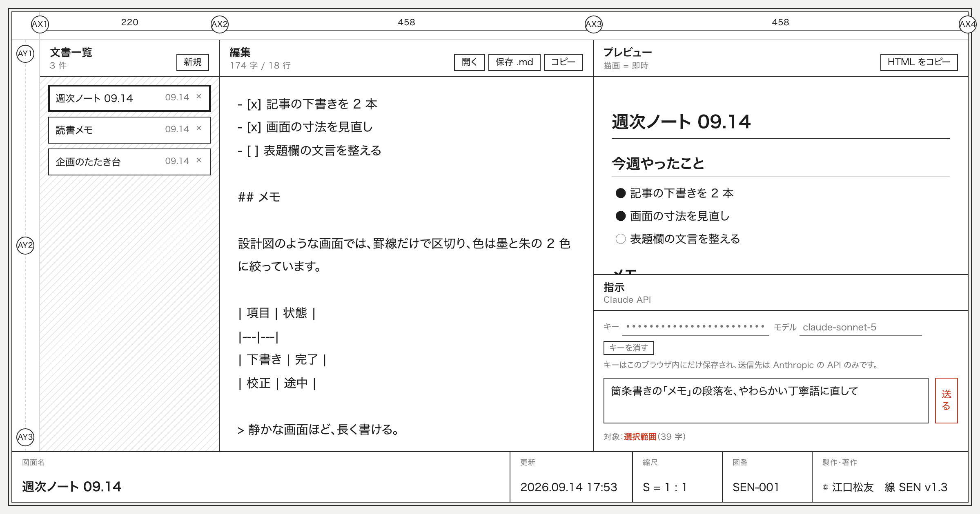Create a new document with 新規

click(193, 62)
